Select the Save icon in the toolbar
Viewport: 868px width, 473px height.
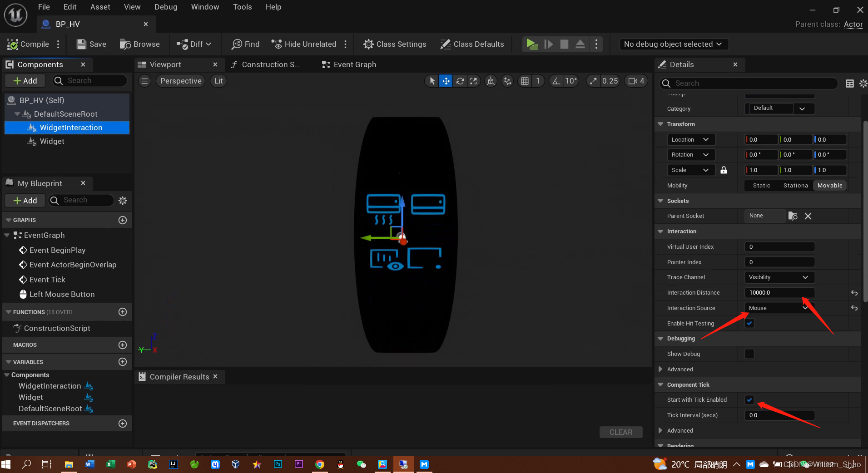81,44
